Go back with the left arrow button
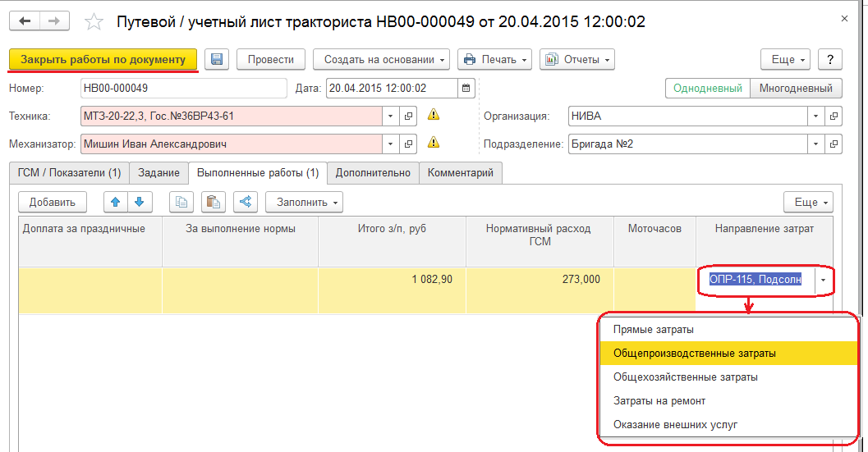Viewport: 868px width, 452px height. tap(25, 21)
